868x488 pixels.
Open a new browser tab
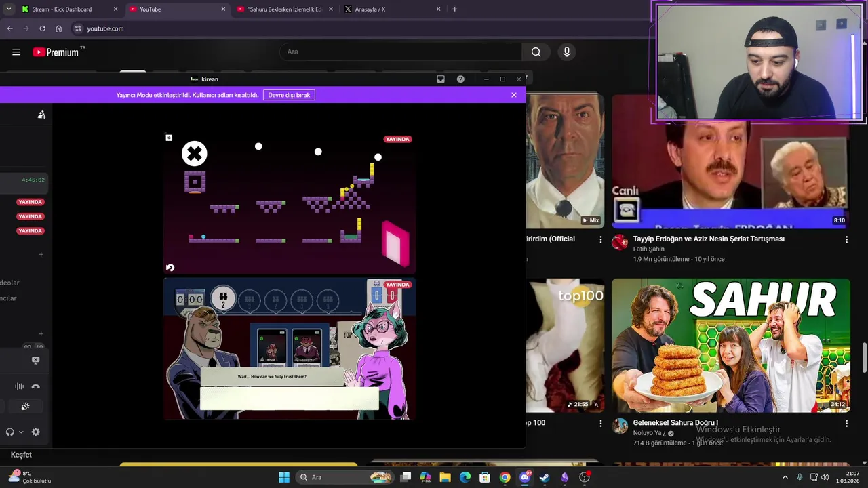coord(454,9)
